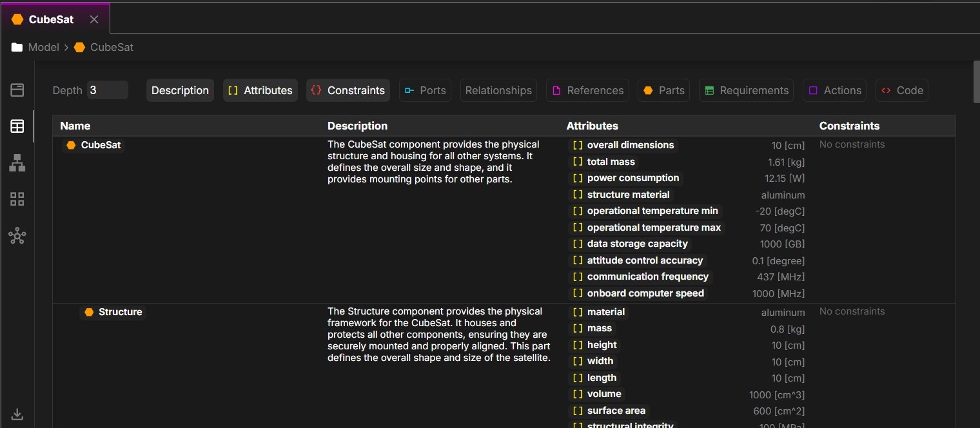Click the Structure description text

point(439,335)
